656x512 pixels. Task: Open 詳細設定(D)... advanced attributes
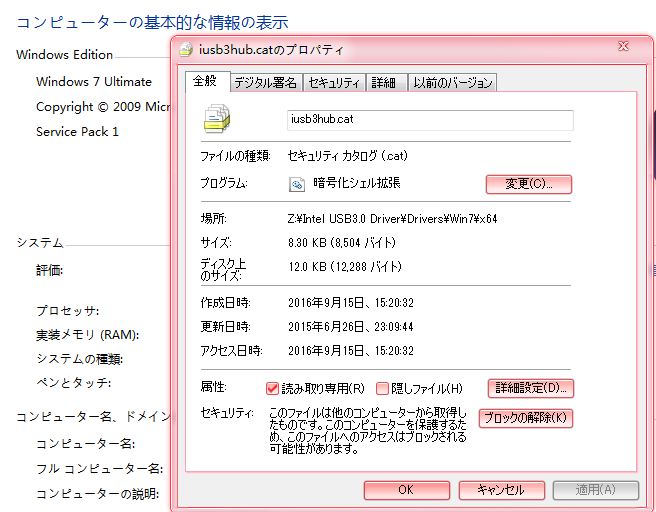tap(530, 388)
